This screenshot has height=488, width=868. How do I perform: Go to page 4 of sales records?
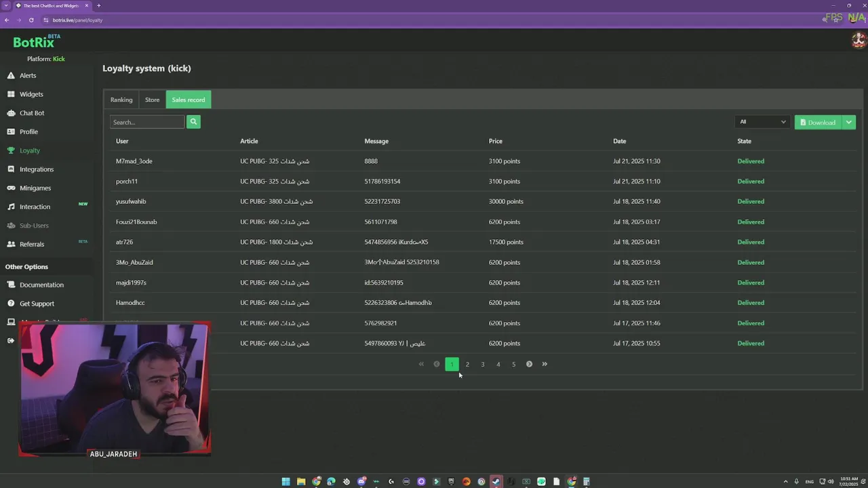498,364
